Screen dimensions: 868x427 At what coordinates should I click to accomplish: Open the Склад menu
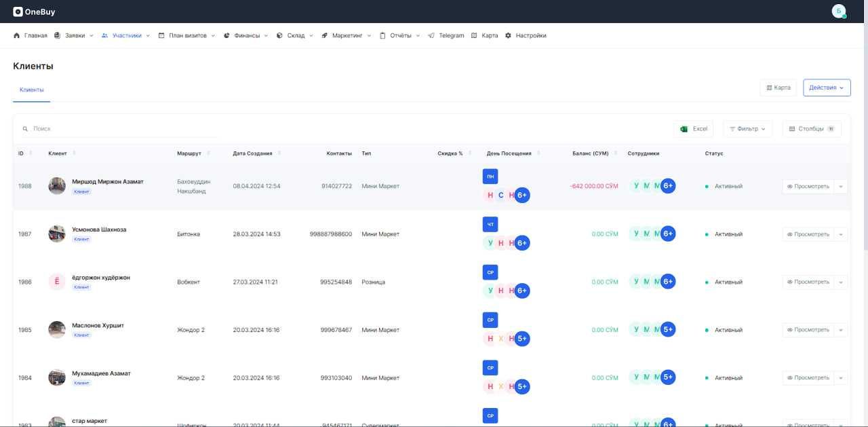295,35
